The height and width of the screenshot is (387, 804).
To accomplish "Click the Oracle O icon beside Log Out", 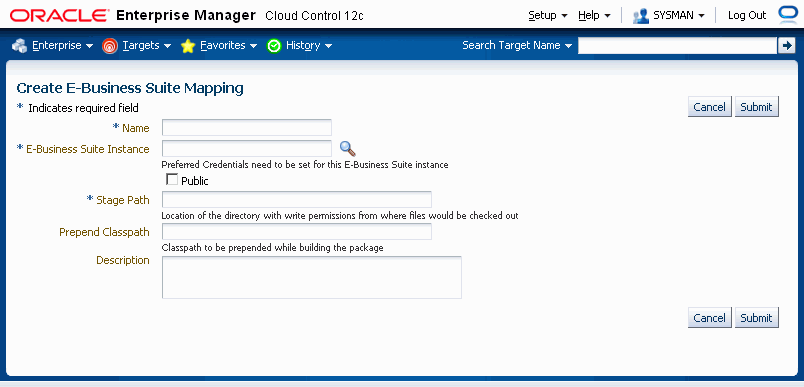I will [x=788, y=14].
